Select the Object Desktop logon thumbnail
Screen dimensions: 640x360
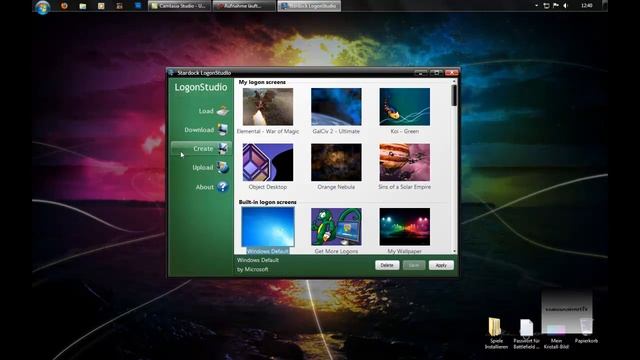[268, 162]
